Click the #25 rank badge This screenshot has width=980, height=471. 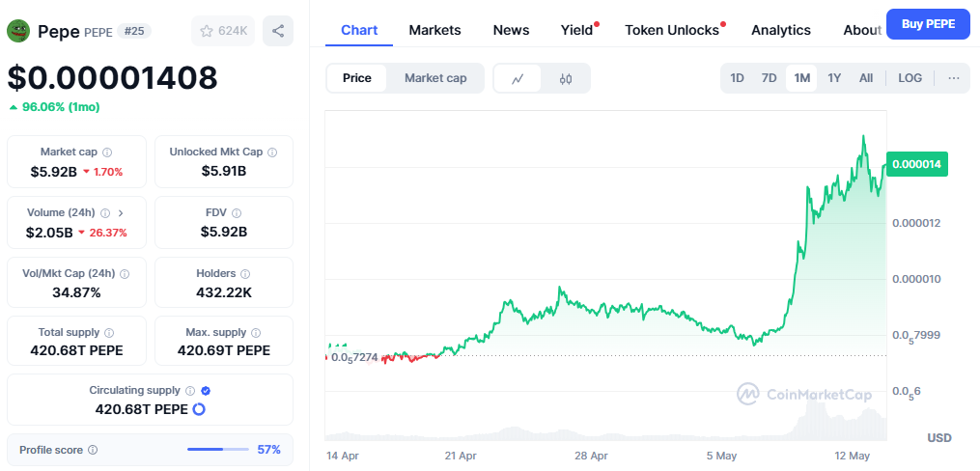(133, 31)
